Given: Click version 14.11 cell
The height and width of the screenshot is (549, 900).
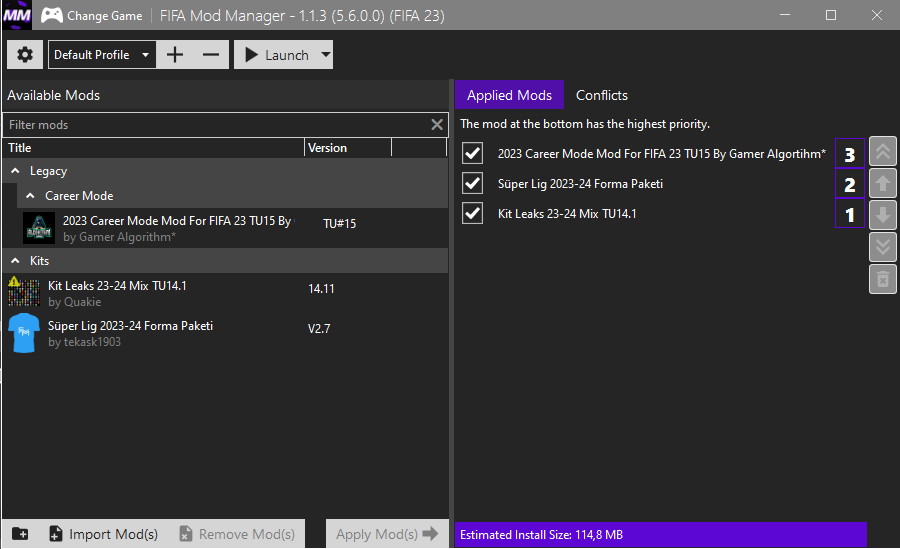Looking at the screenshot, I should point(321,289).
